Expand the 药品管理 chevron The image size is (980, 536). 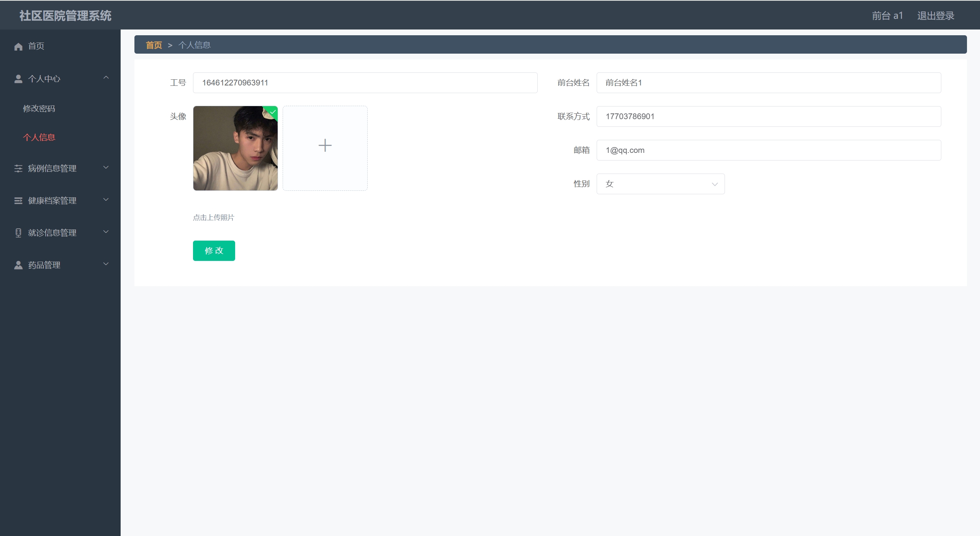106,264
